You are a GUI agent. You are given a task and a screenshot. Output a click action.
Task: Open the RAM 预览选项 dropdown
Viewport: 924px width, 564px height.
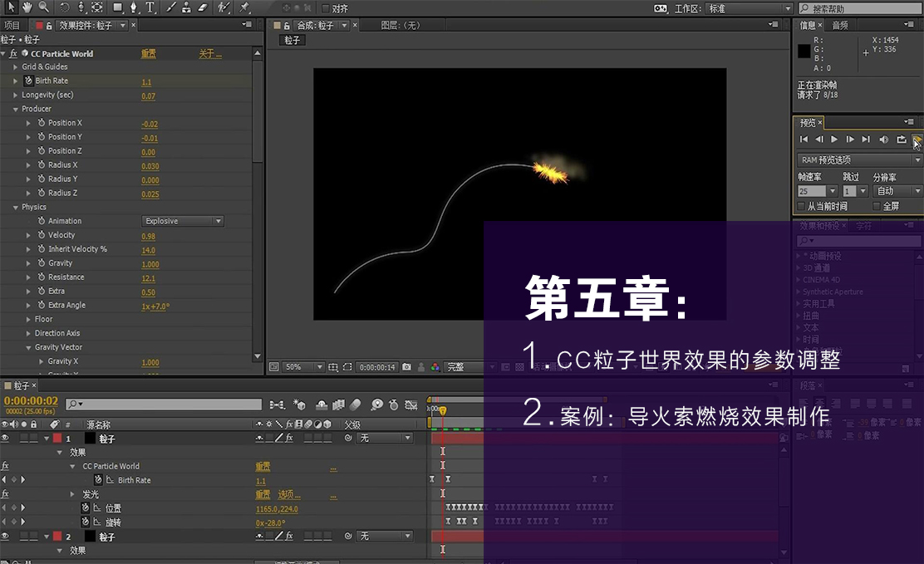point(859,159)
